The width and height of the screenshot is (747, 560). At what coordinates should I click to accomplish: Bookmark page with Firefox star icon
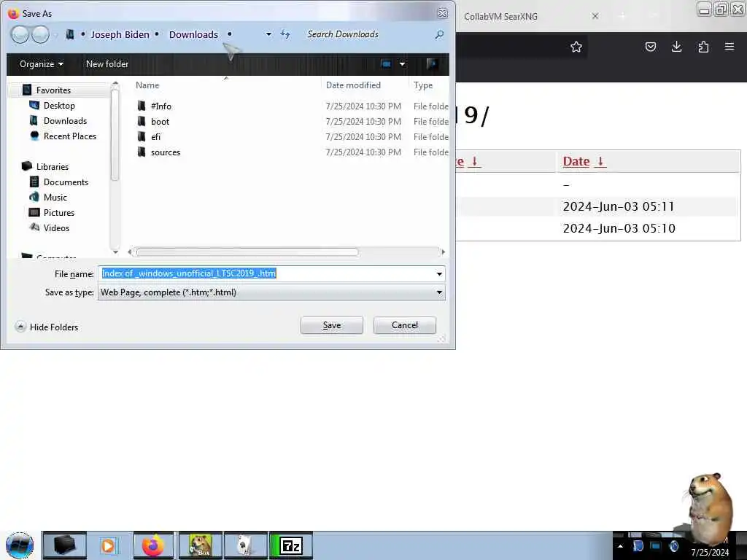576,47
